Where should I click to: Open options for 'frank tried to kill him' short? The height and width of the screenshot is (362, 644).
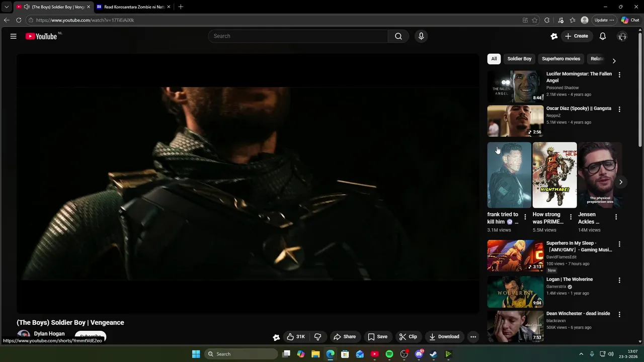(525, 217)
